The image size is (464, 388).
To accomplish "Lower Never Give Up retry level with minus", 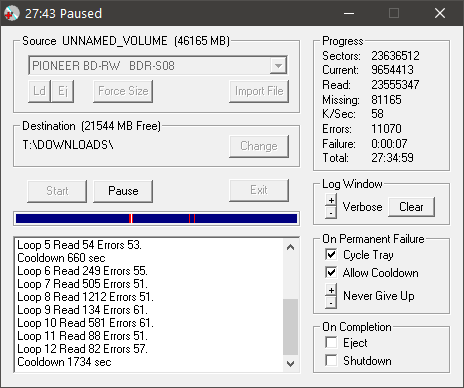I will pyautogui.click(x=331, y=303).
